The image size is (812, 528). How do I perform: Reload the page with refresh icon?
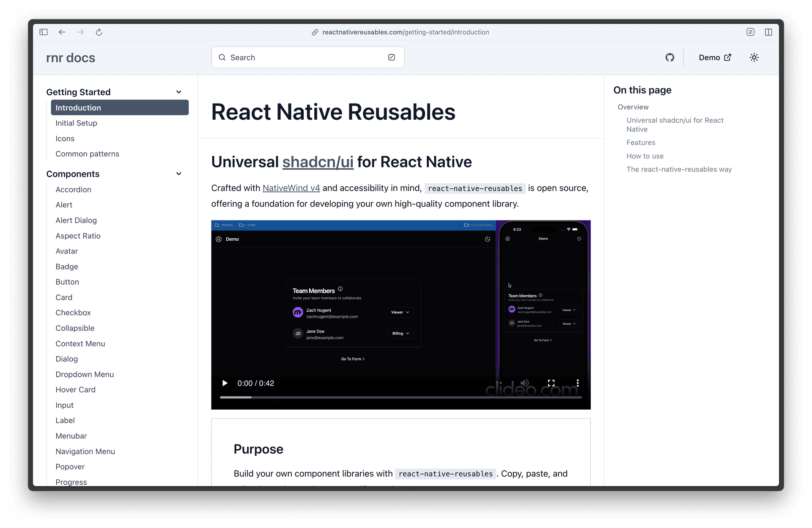[99, 32]
